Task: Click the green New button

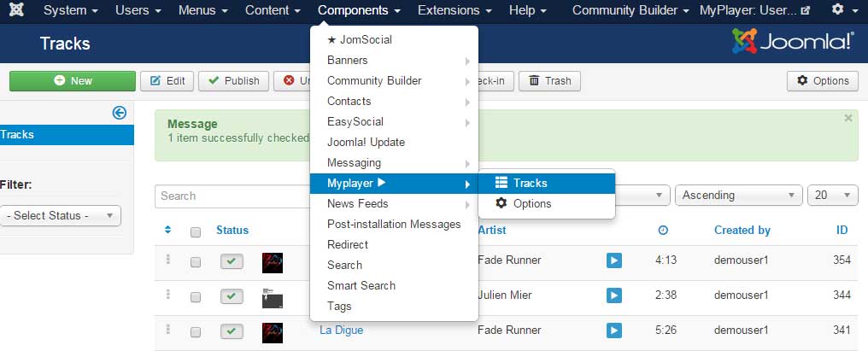Action: click(73, 81)
